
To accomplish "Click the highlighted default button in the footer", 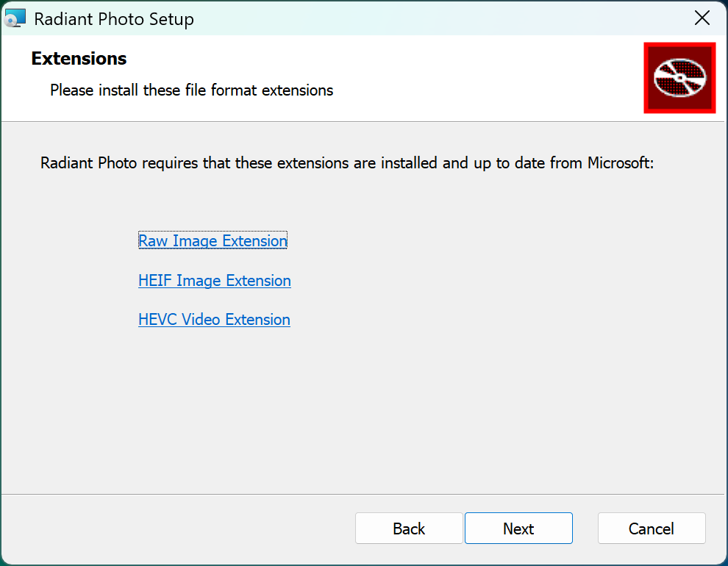I will (518, 528).
